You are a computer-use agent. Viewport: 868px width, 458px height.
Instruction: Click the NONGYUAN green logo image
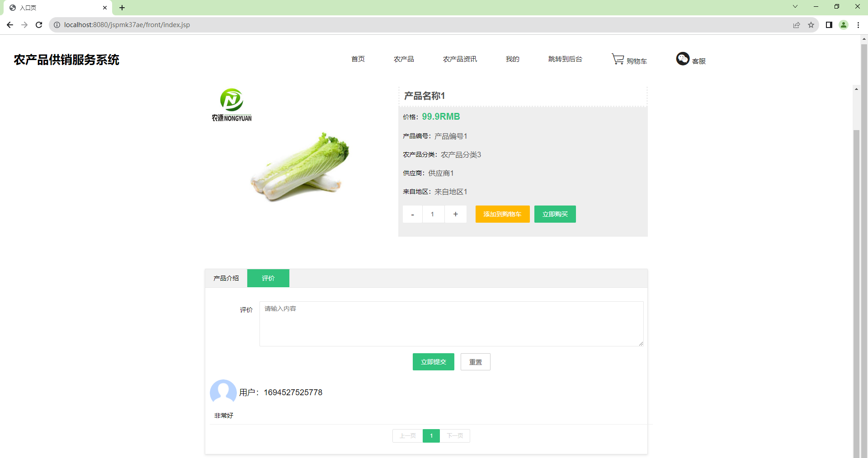231,104
